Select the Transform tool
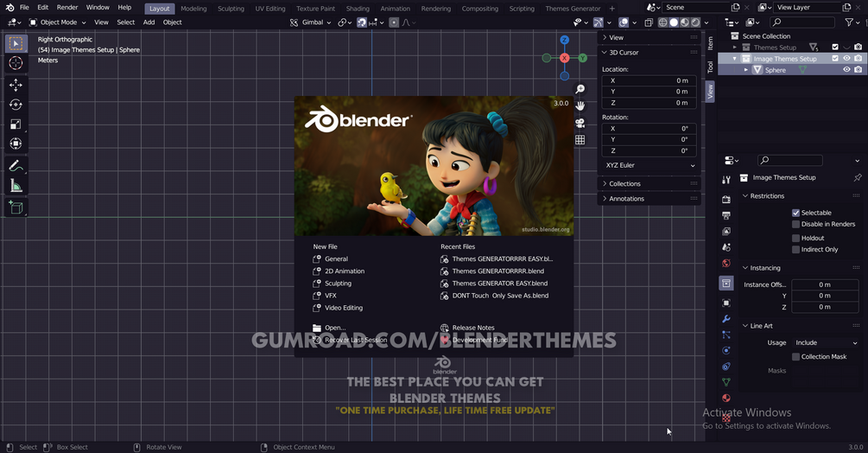The width and height of the screenshot is (868, 453). [16, 144]
